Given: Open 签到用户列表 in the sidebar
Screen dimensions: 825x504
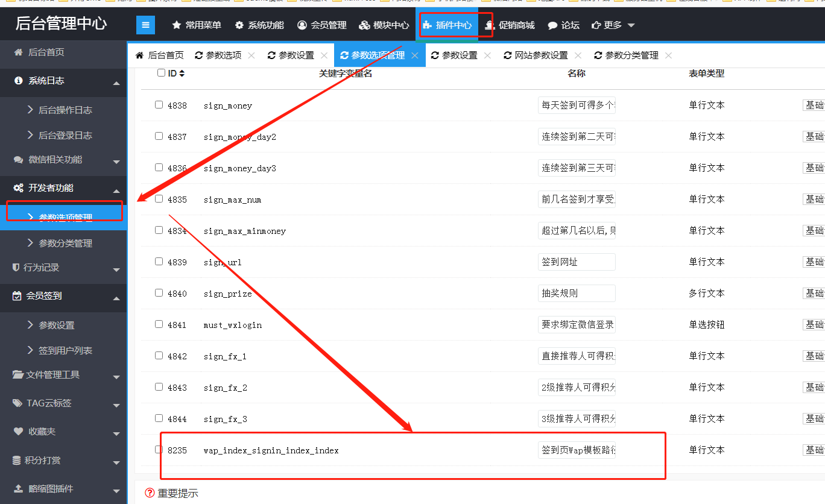Looking at the screenshot, I should (x=65, y=350).
